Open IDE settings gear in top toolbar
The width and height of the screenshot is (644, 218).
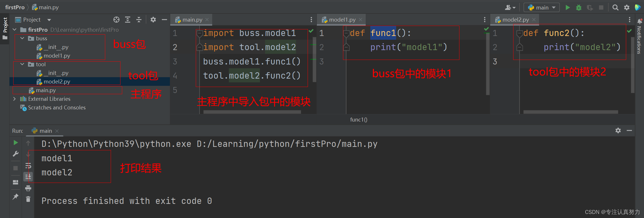coord(627,7)
